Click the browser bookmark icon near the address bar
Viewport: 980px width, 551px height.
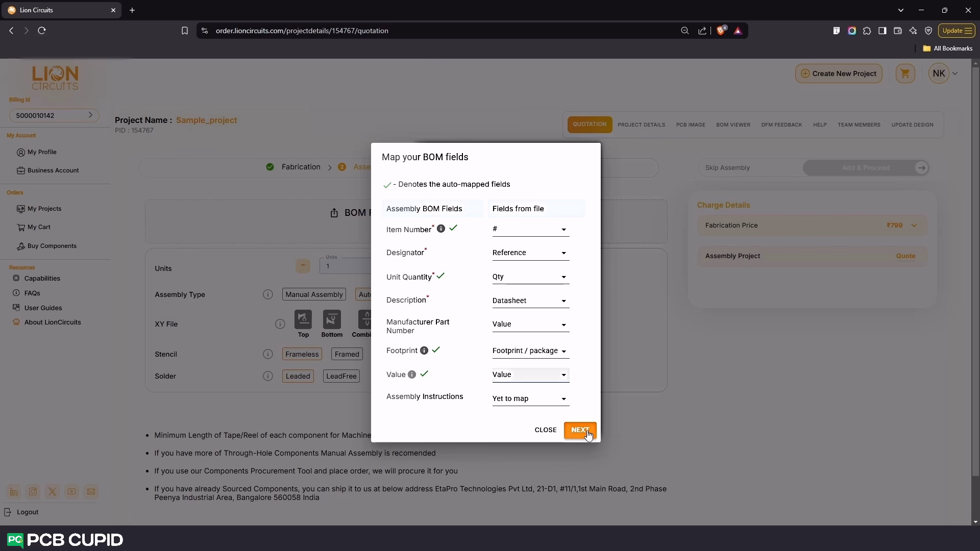click(x=185, y=31)
